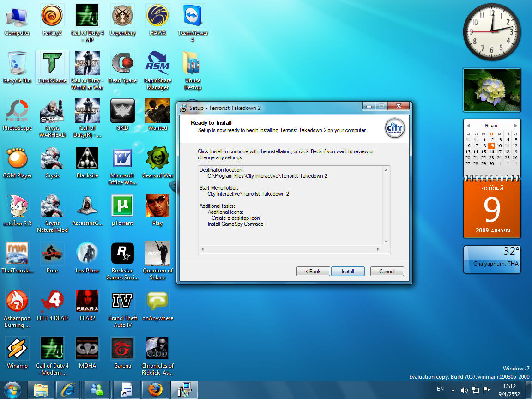Screen dimensions: 532x399
Task: Select the Winamp desktop icon
Action: pyautogui.click(x=17, y=353)
